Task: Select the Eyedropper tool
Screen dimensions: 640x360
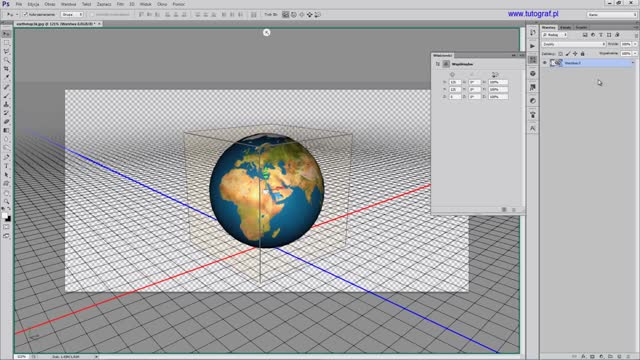Action: pos(6,77)
